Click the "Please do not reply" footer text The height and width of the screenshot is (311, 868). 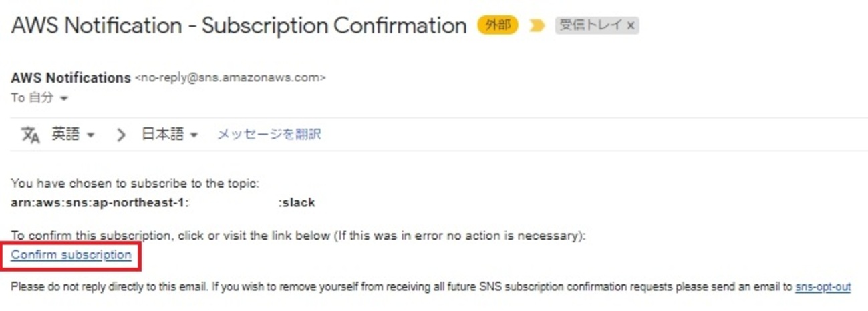401,287
